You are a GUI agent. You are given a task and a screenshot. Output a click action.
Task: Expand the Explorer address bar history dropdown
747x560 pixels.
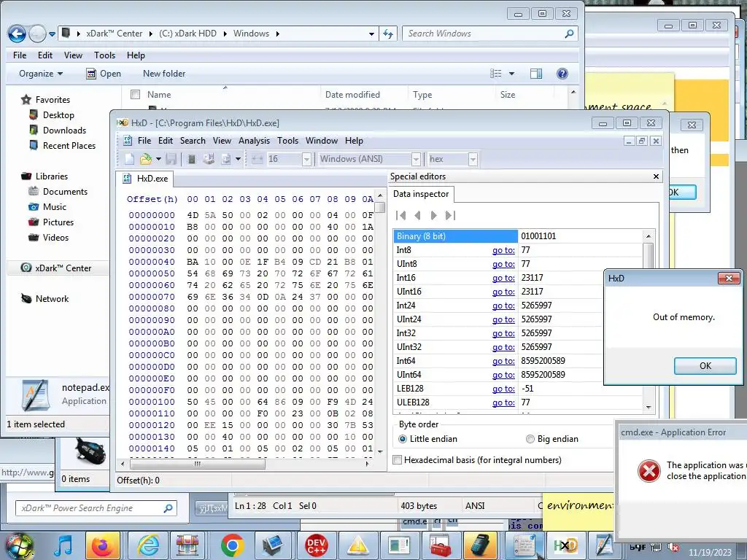[x=371, y=34]
